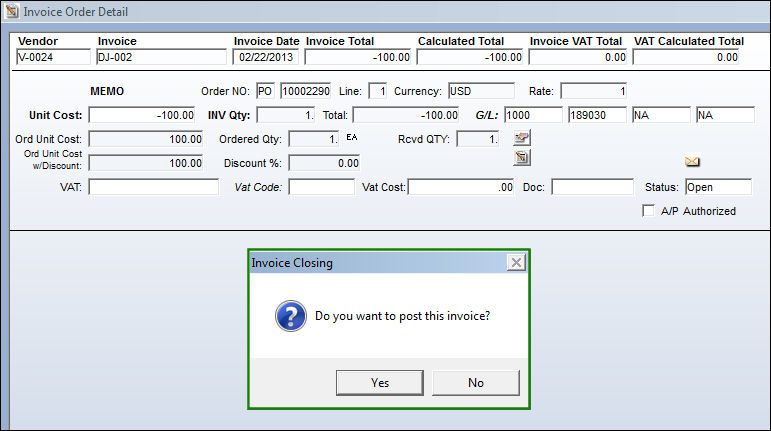Viewport: 771px width, 431px height.
Task: Click the yellow envelope mail icon
Action: coord(692,162)
